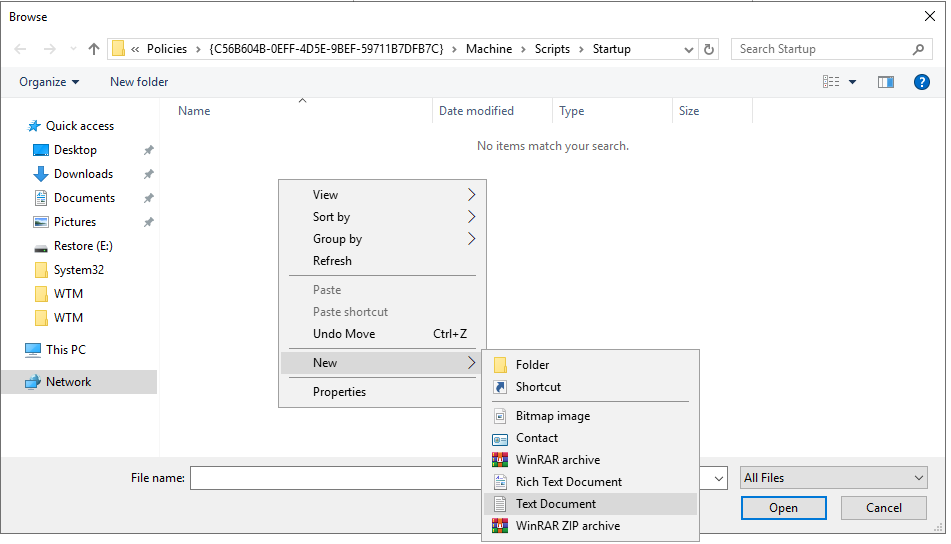Close the Browse dialog
The height and width of the screenshot is (544, 951).
pyautogui.click(x=929, y=16)
